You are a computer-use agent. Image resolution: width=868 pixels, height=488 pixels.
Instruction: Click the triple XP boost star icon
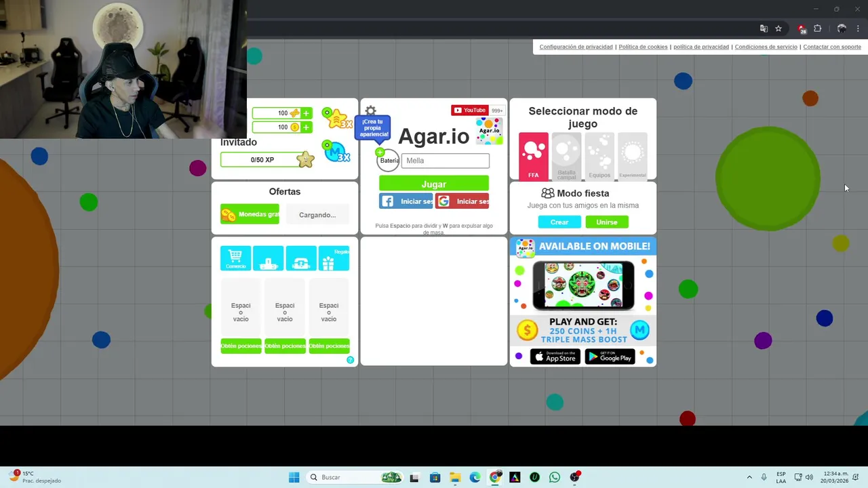[x=336, y=119]
